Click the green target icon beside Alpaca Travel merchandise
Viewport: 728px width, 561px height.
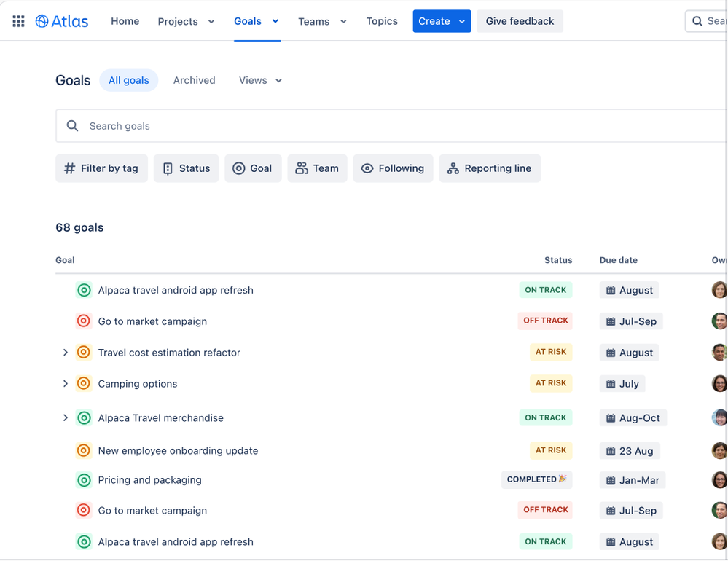pos(84,417)
